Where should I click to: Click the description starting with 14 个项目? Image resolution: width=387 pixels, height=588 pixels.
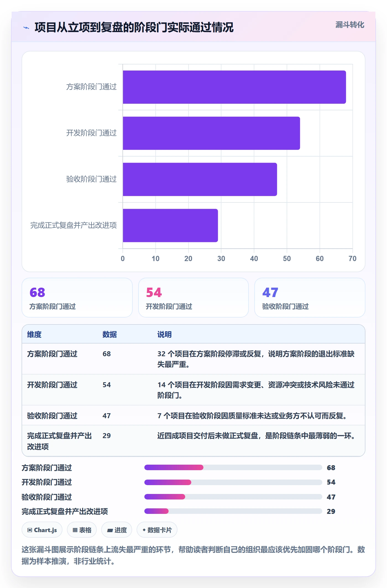[x=256, y=390]
